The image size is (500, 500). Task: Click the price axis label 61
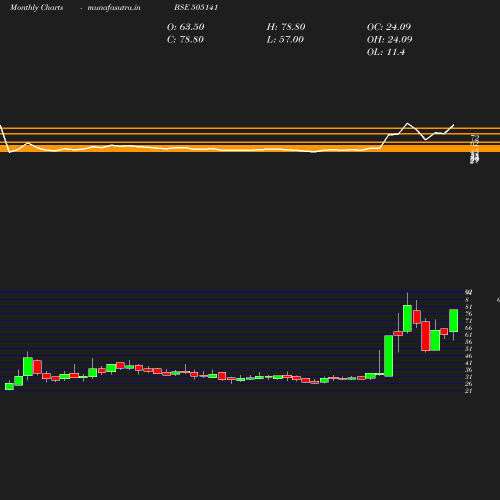pyautogui.click(x=469, y=335)
